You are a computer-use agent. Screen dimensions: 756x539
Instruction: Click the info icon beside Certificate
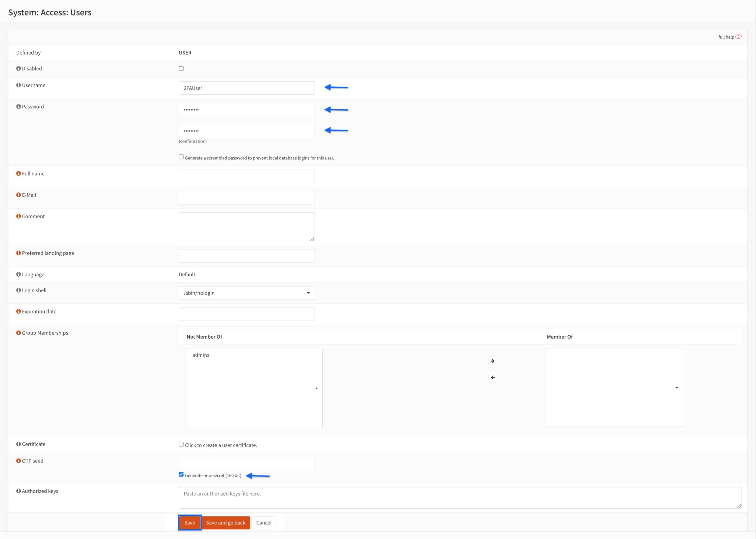(19, 444)
